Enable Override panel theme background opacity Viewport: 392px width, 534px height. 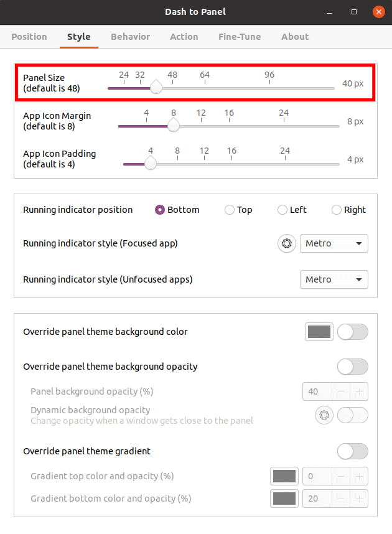click(352, 367)
